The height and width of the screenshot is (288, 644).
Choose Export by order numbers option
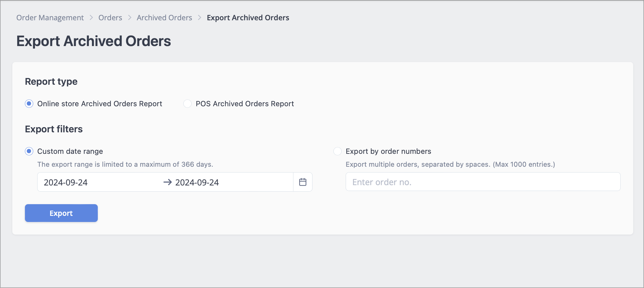tap(337, 151)
